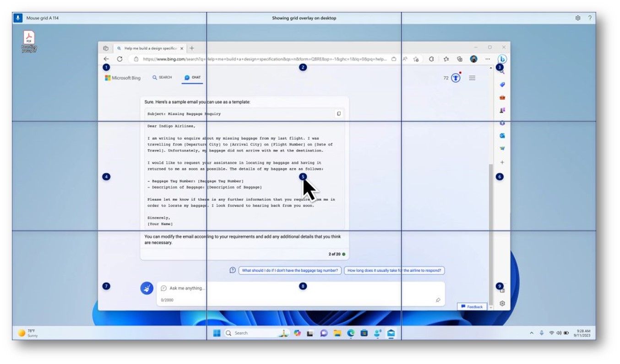Click the New topic broom button

pos(147,288)
